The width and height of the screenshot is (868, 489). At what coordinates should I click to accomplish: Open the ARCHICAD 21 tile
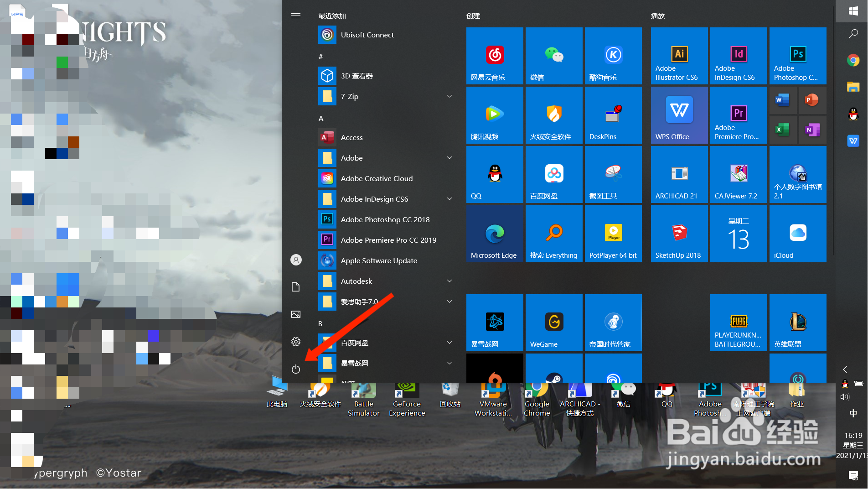679,174
